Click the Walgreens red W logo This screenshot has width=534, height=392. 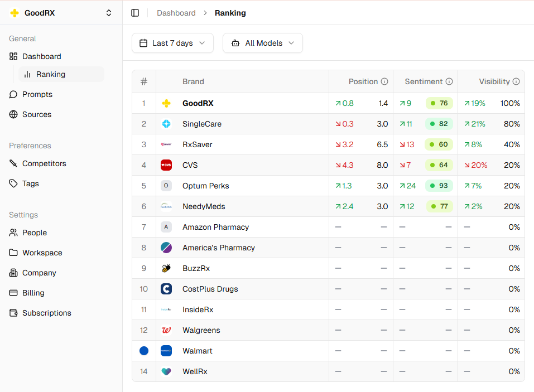click(x=166, y=330)
